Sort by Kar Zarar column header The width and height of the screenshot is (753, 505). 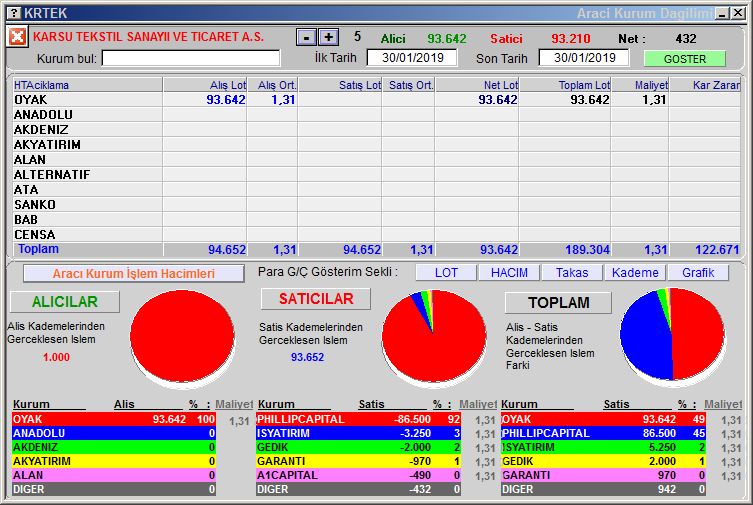click(704, 85)
